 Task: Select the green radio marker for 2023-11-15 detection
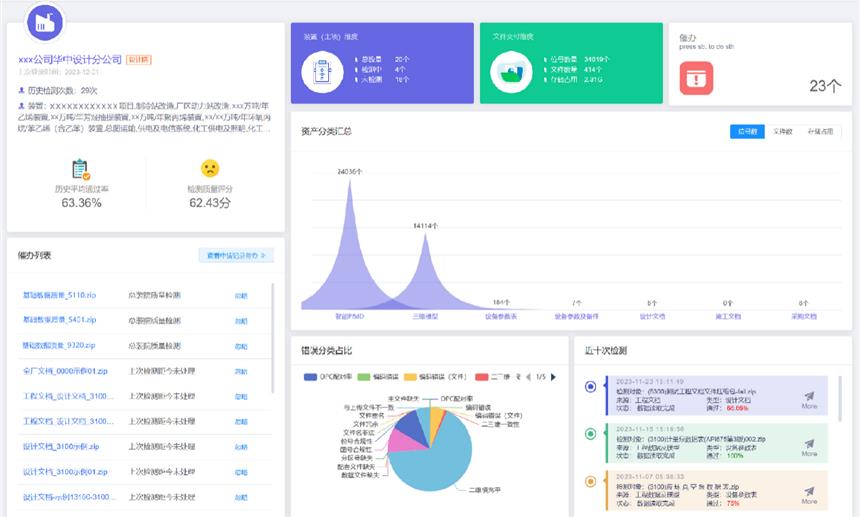tap(590, 433)
